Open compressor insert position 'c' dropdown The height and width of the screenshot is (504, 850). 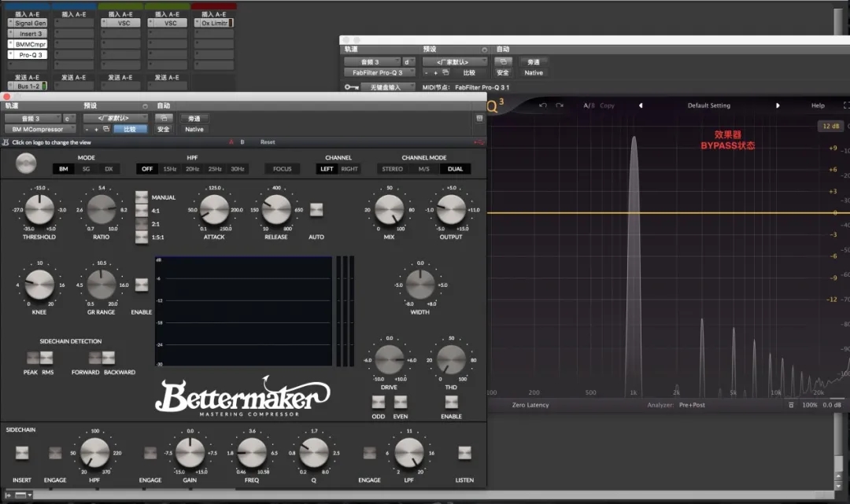(x=68, y=118)
